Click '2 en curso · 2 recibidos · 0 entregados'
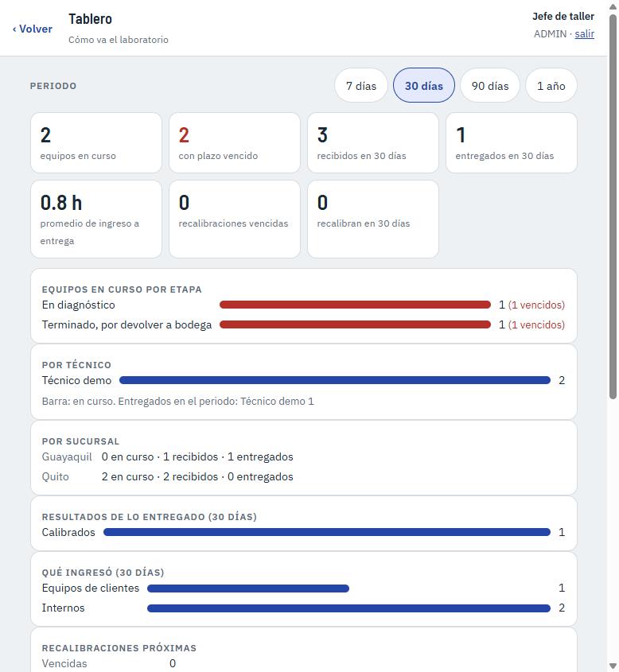Screen dimensions: 619x672 197,476
